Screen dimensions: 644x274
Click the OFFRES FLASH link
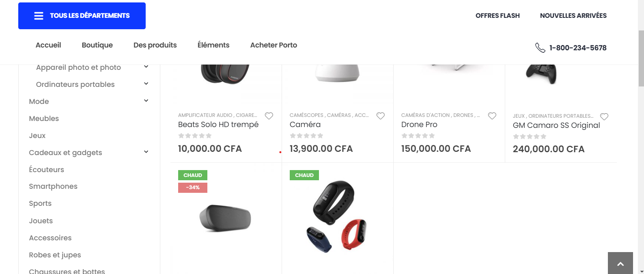tap(498, 16)
